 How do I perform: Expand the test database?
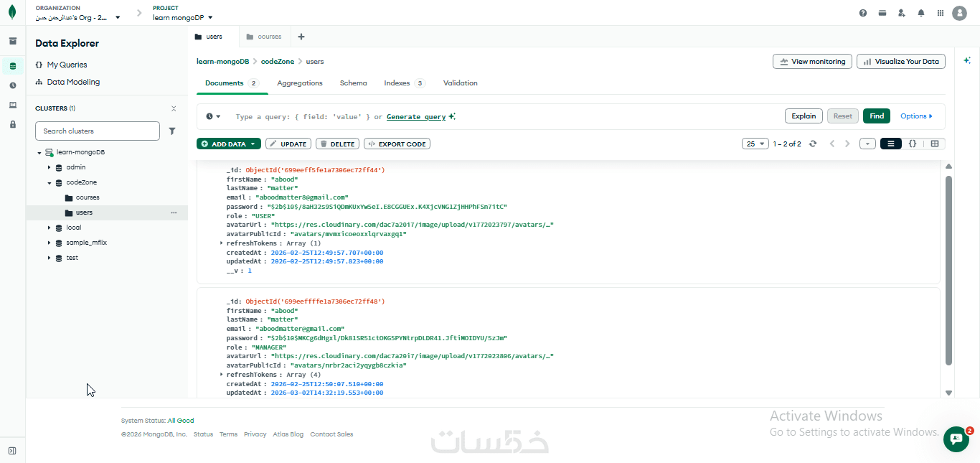point(49,258)
